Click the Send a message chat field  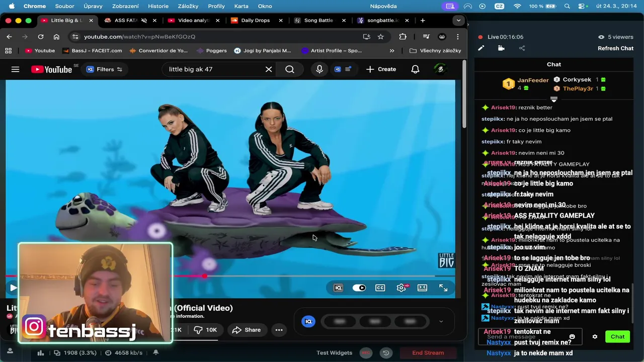[530, 336]
